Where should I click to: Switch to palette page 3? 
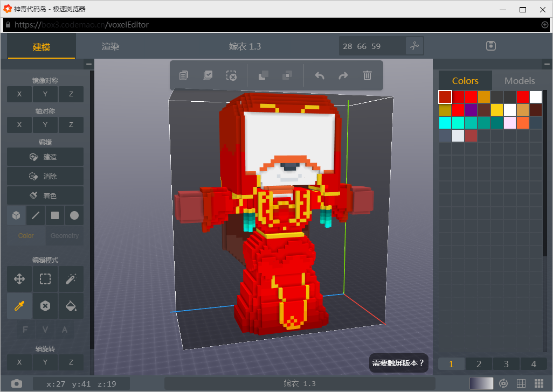[506, 364]
